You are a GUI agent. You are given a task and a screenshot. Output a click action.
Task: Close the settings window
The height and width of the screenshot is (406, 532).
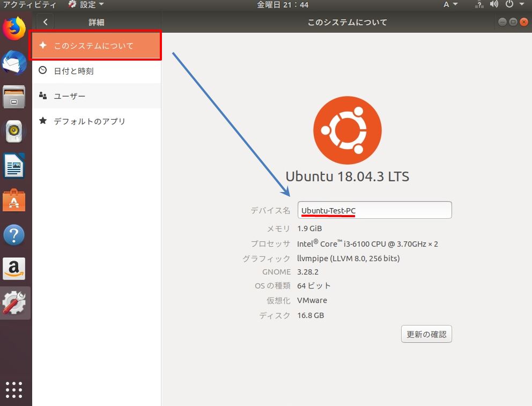pos(524,22)
